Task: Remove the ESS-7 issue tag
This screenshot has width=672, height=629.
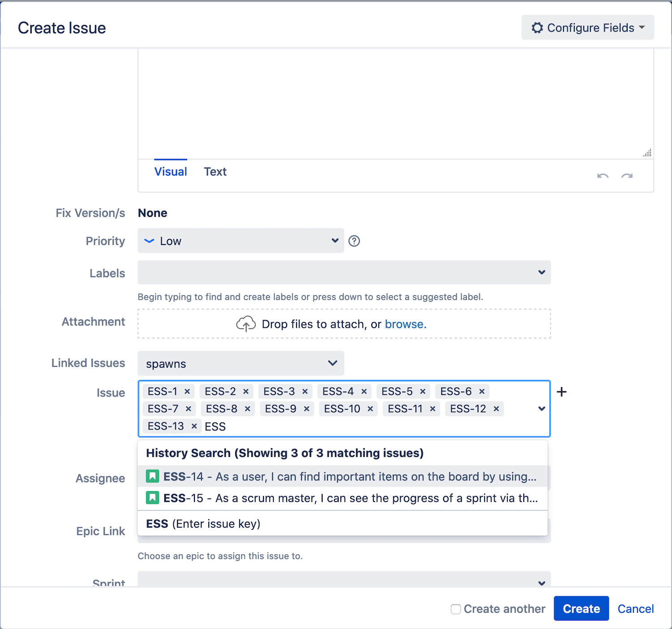Action: tap(189, 409)
